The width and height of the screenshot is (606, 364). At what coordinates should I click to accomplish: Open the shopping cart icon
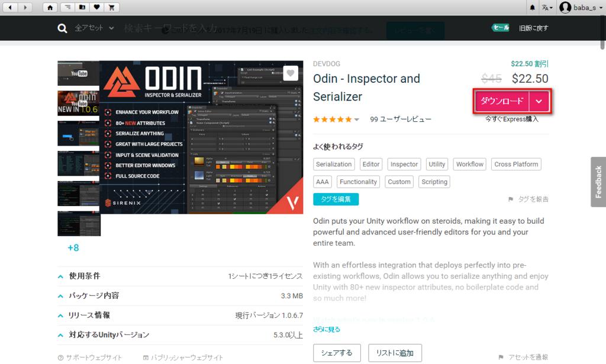pos(111,7)
